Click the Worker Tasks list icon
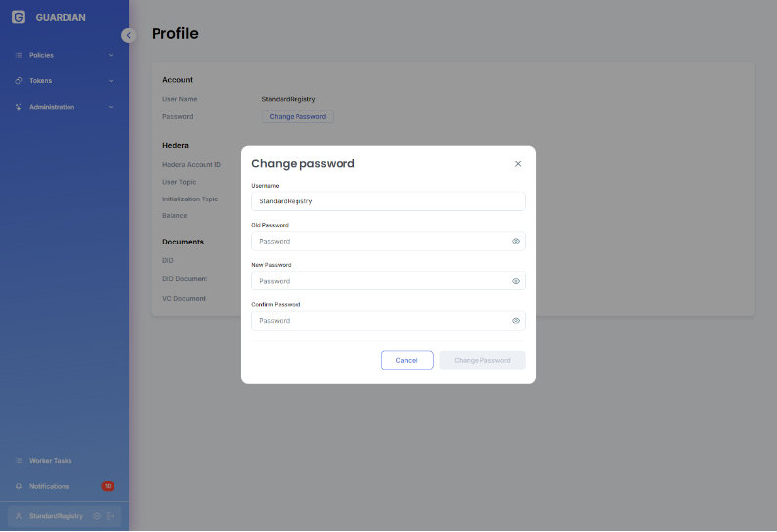Image resolution: width=777 pixels, height=532 pixels. click(x=19, y=460)
